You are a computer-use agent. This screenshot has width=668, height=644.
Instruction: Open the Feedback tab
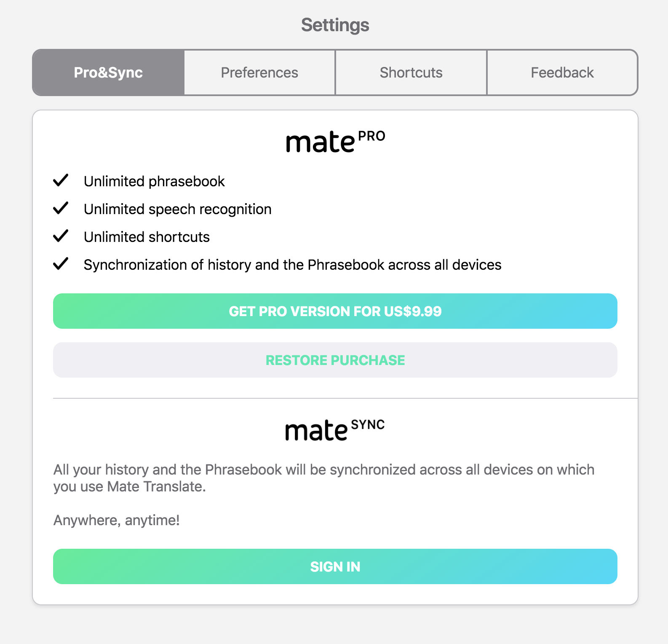click(562, 72)
